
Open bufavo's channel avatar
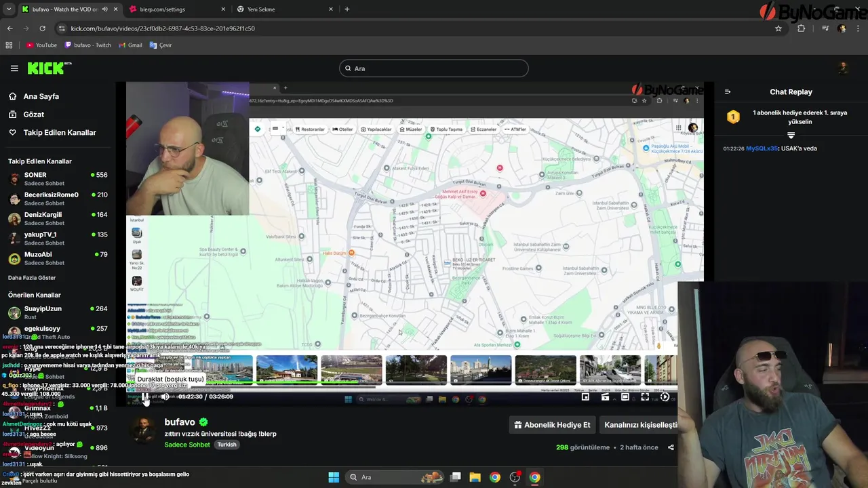(x=142, y=431)
